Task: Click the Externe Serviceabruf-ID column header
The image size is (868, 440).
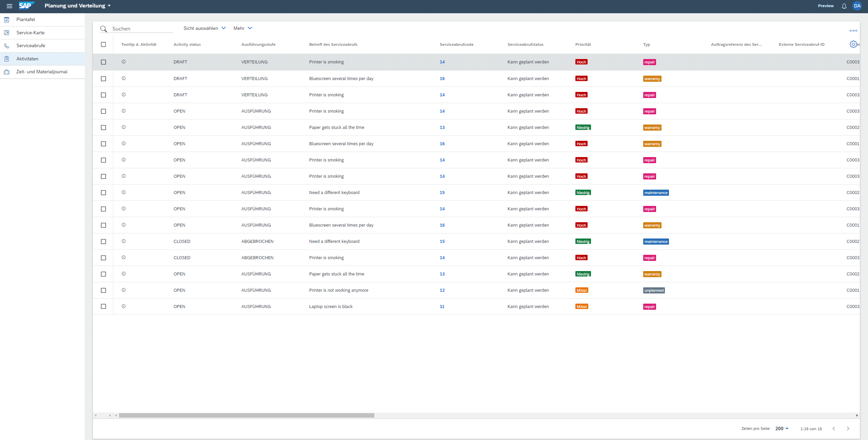Action: coord(802,44)
